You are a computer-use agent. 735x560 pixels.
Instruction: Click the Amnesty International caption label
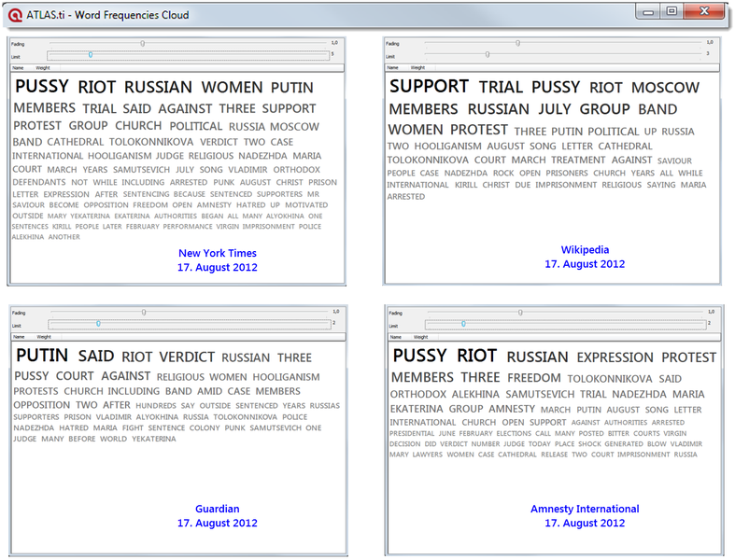[585, 509]
